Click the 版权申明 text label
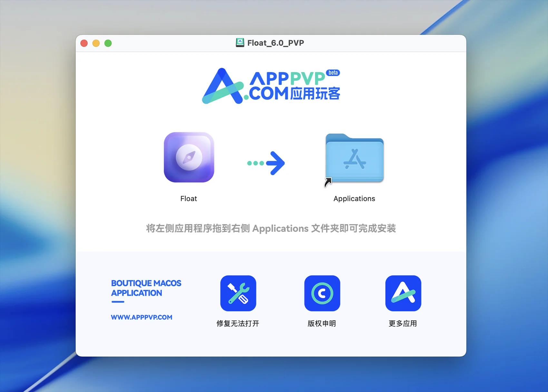 point(322,323)
